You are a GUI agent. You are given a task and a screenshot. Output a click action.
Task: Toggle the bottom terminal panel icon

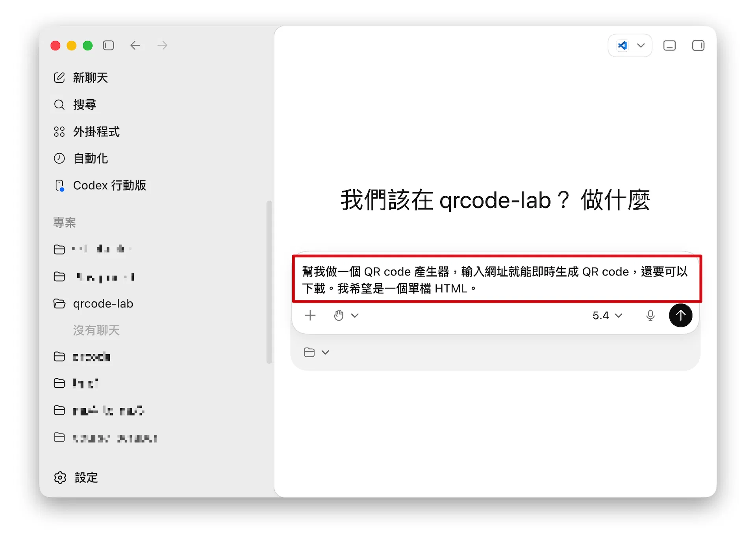coord(669,46)
